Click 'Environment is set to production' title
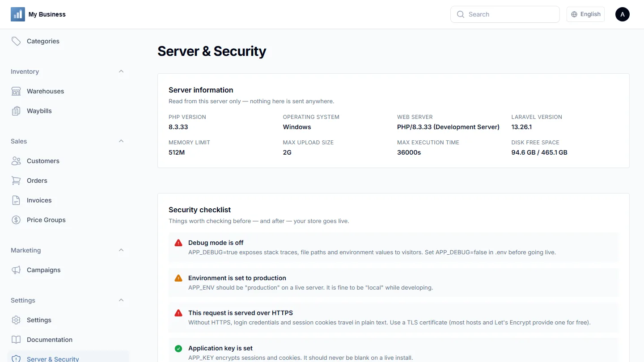 tap(237, 278)
